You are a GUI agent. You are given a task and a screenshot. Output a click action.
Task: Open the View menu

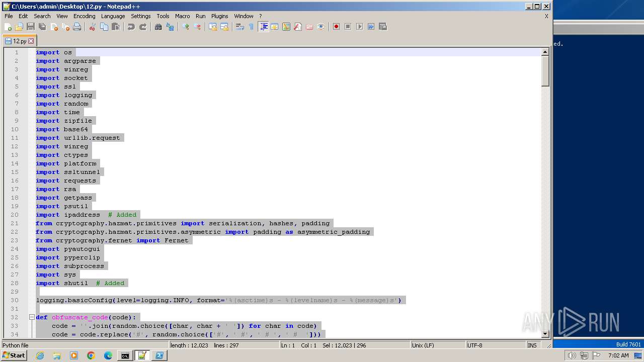[x=62, y=16]
